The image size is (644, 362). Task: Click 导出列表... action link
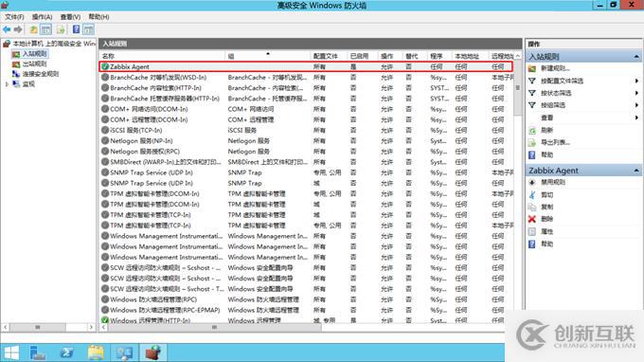point(555,142)
